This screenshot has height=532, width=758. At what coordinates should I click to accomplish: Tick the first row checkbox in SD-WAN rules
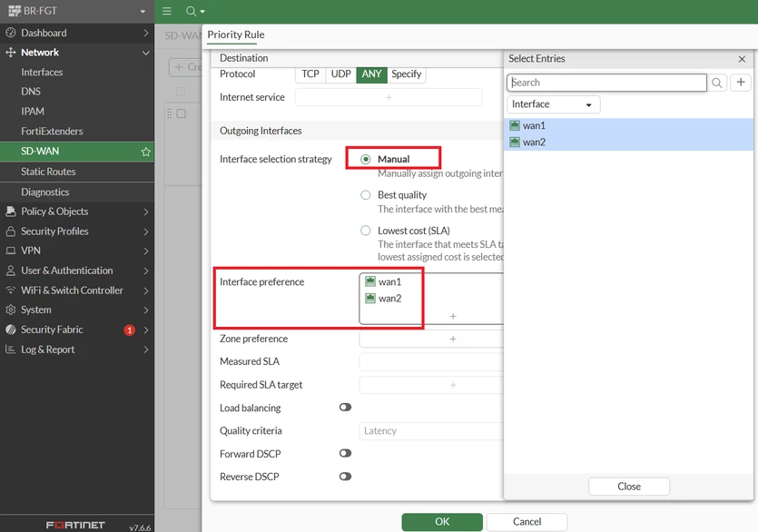[182, 113]
